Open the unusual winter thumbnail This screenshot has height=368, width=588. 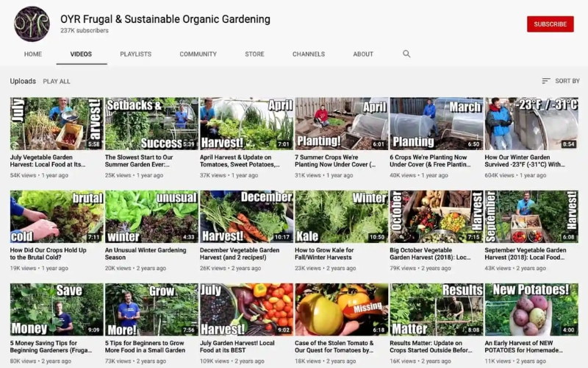coord(151,216)
